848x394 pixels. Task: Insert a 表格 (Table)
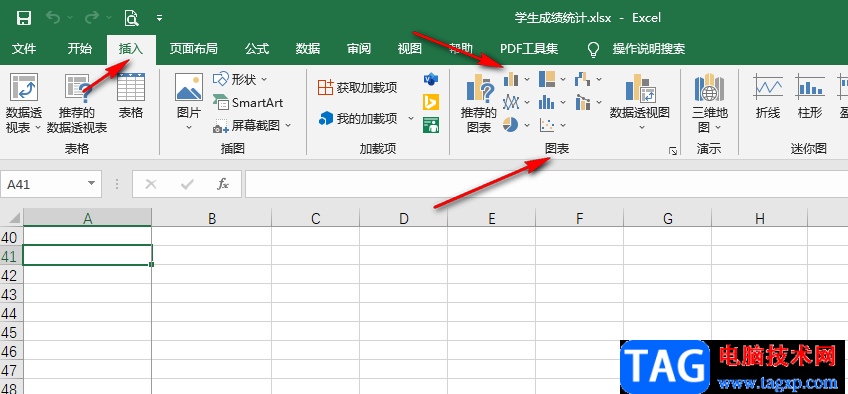[x=131, y=96]
